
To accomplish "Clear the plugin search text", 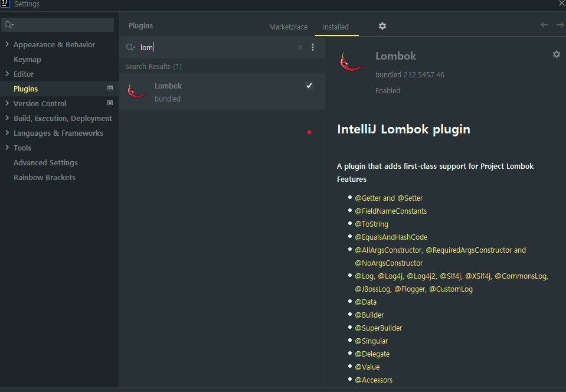I will pos(300,47).
